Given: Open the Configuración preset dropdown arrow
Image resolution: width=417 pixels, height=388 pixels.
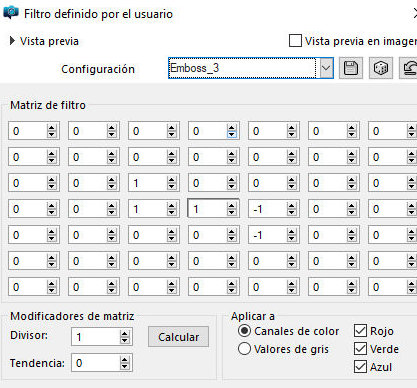Looking at the screenshot, I should click(x=326, y=68).
